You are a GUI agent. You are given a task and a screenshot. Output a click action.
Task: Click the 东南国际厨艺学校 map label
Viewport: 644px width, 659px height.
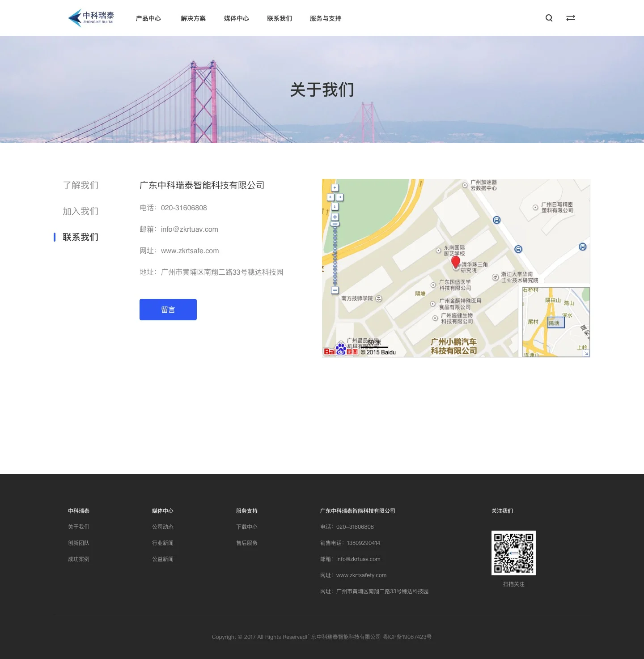coord(454,251)
